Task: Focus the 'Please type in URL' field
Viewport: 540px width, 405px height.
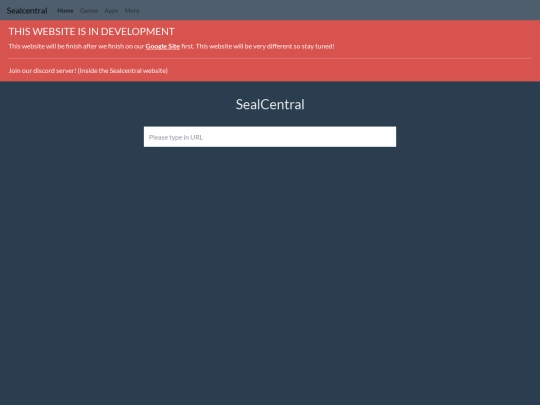Action: 270,137
